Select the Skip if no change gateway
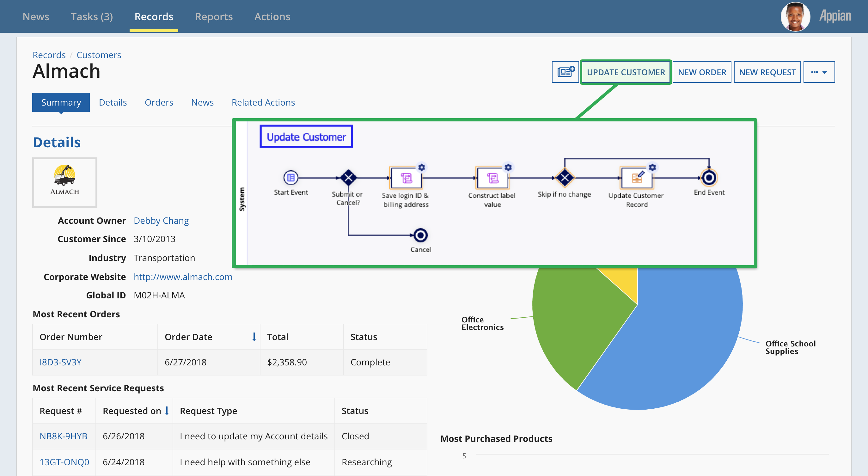 tap(565, 178)
